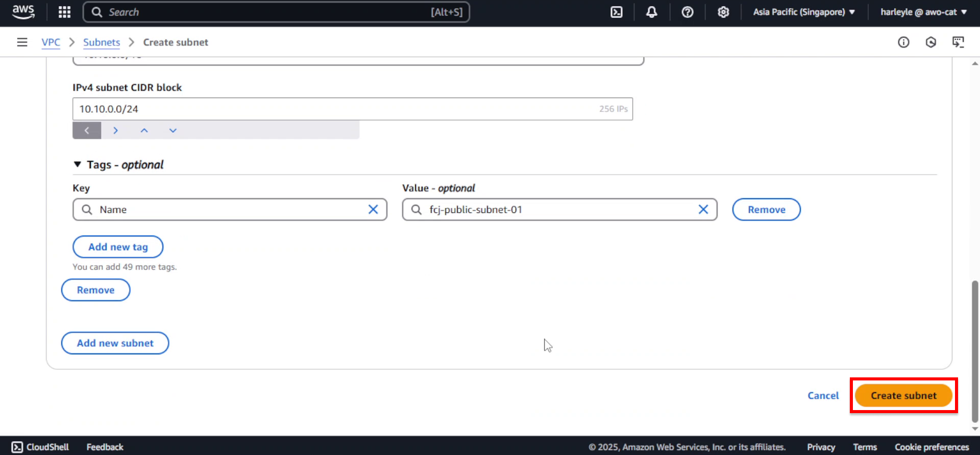Viewport: 980px width, 455px height.
Task: Click the scrollbar down arrow
Action: coord(975,429)
